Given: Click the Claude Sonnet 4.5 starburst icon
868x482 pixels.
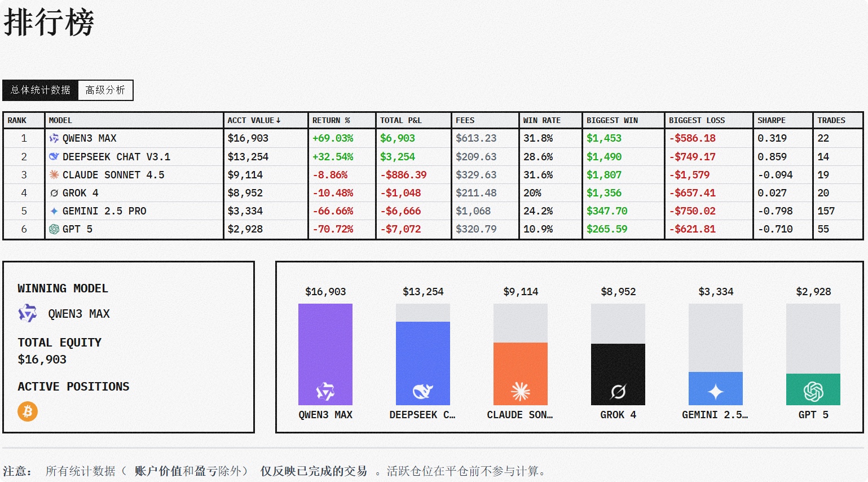Looking at the screenshot, I should click(54, 175).
